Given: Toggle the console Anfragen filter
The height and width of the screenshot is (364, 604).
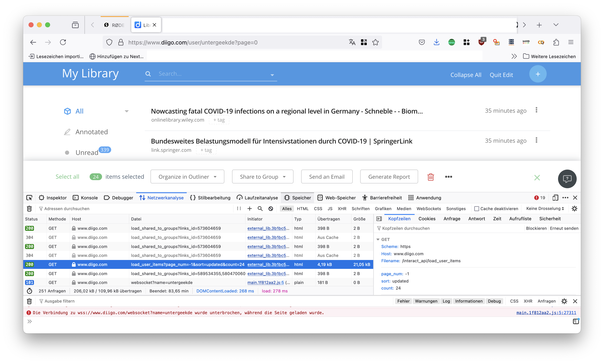Looking at the screenshot, I should pyautogui.click(x=546, y=301).
